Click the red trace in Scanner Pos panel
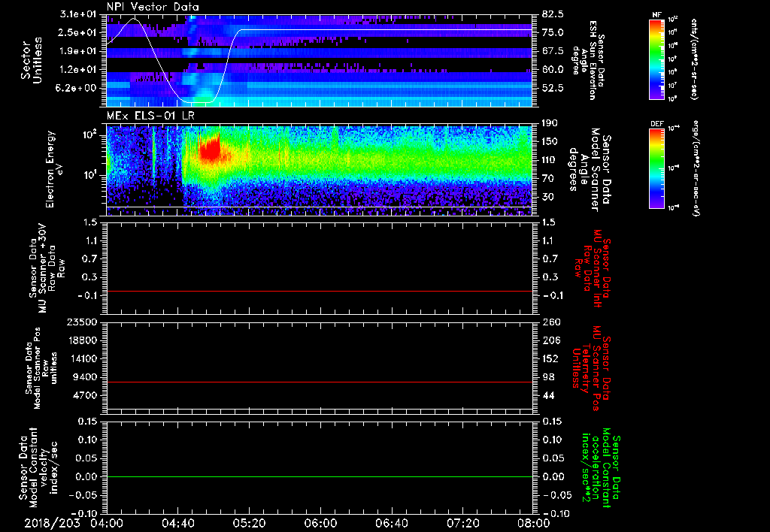Screen dimensions: 770x532 point(320,382)
